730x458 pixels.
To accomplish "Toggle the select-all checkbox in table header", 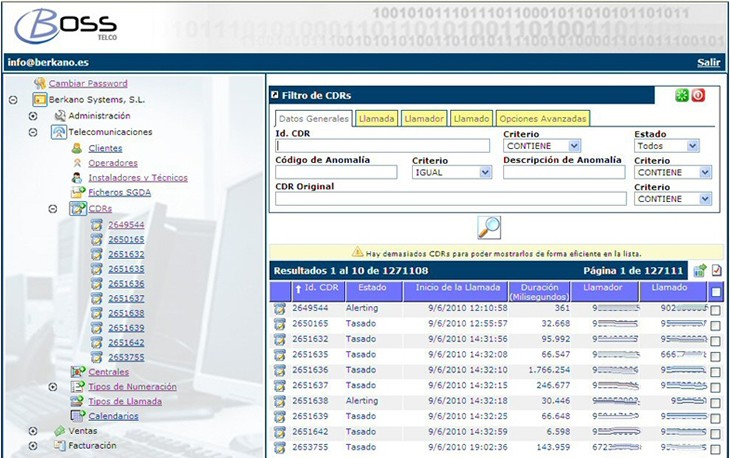I will tap(715, 292).
